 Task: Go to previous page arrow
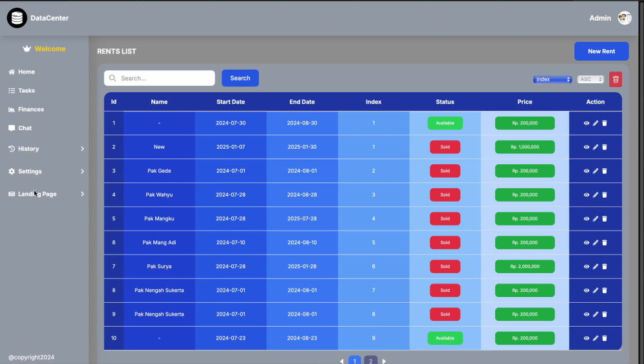tap(342, 361)
